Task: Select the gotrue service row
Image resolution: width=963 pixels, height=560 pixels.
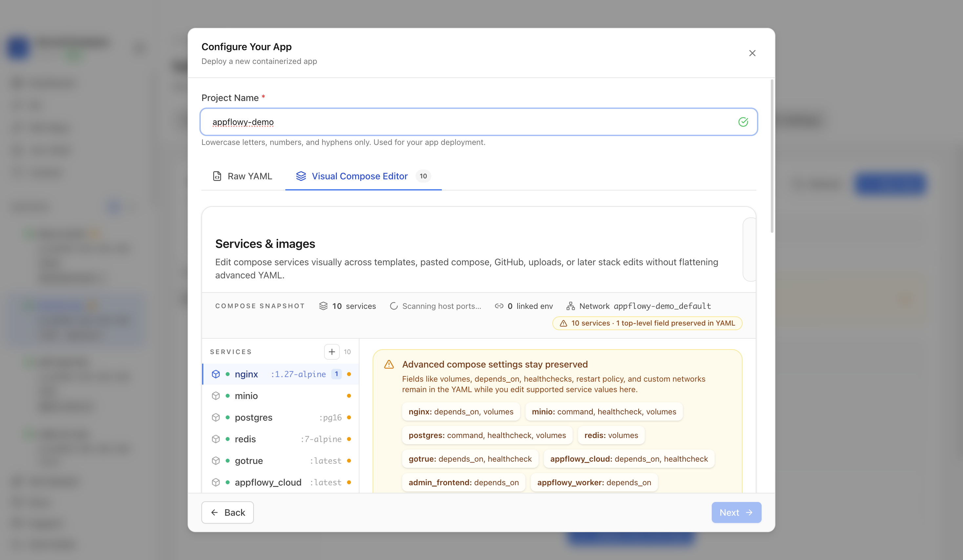Action: coord(280,461)
